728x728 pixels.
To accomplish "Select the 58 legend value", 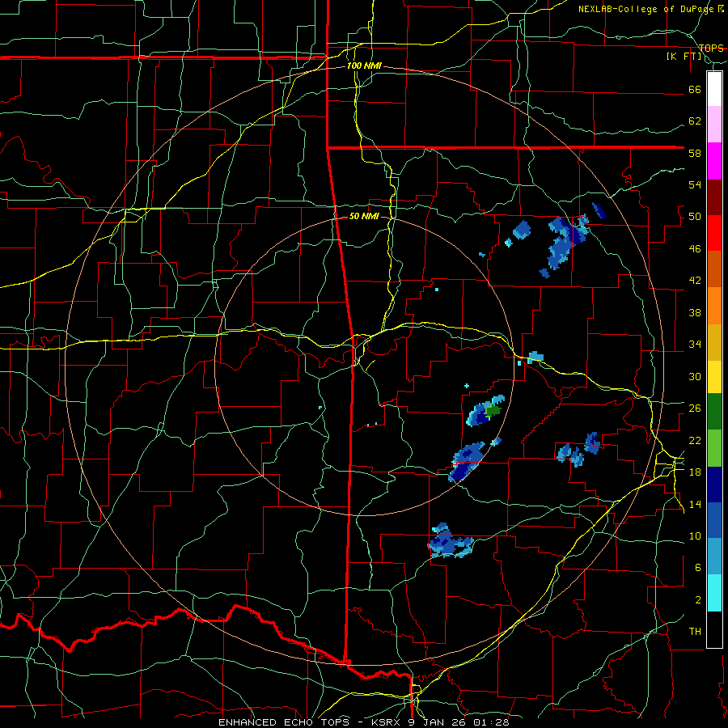I will 695,153.
